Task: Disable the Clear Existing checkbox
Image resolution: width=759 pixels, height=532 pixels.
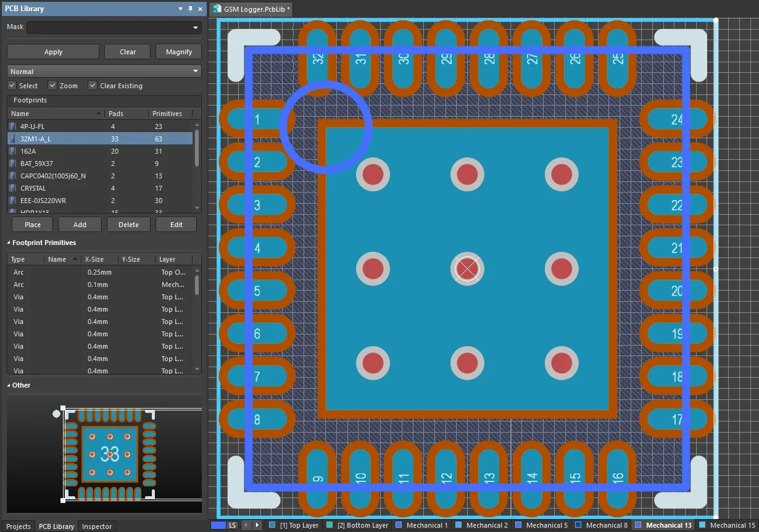Action: 93,86
